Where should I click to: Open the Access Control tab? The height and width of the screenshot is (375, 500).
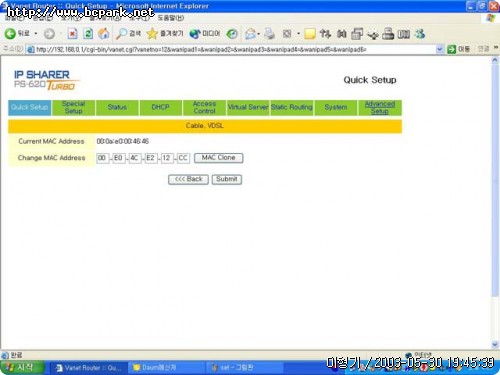click(x=204, y=108)
